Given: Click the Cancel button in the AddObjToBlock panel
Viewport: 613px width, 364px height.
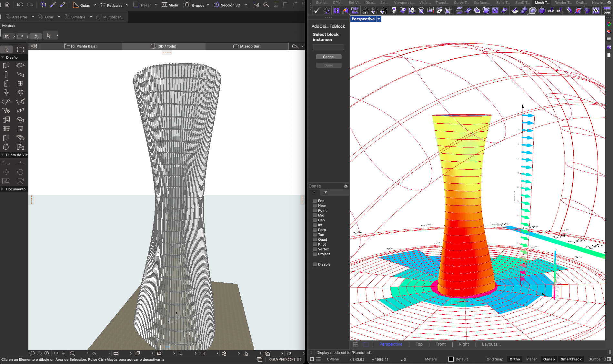Looking at the screenshot, I should [x=328, y=56].
